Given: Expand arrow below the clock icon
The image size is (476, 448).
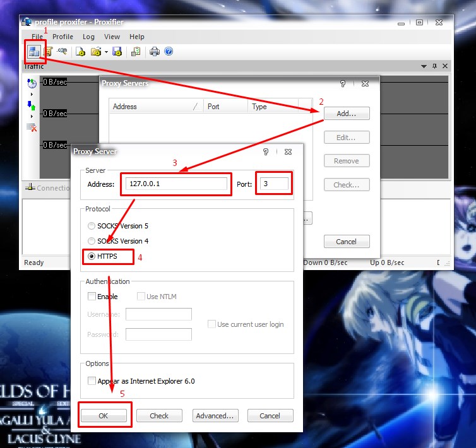Looking at the screenshot, I should pyautogui.click(x=32, y=95).
